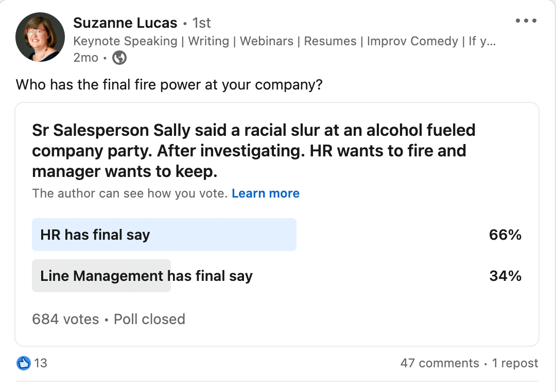Click the 66% result value
The height and width of the screenshot is (392, 556).
506,235
